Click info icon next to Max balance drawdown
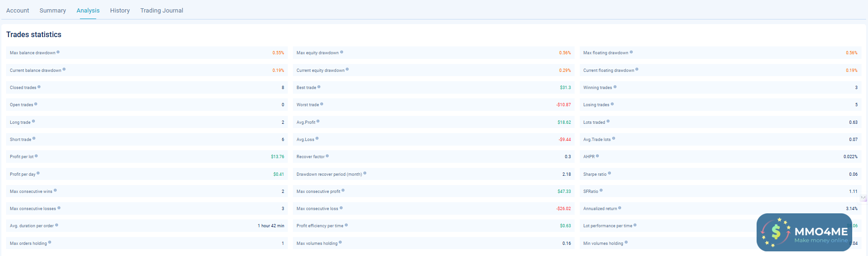 pos(58,52)
